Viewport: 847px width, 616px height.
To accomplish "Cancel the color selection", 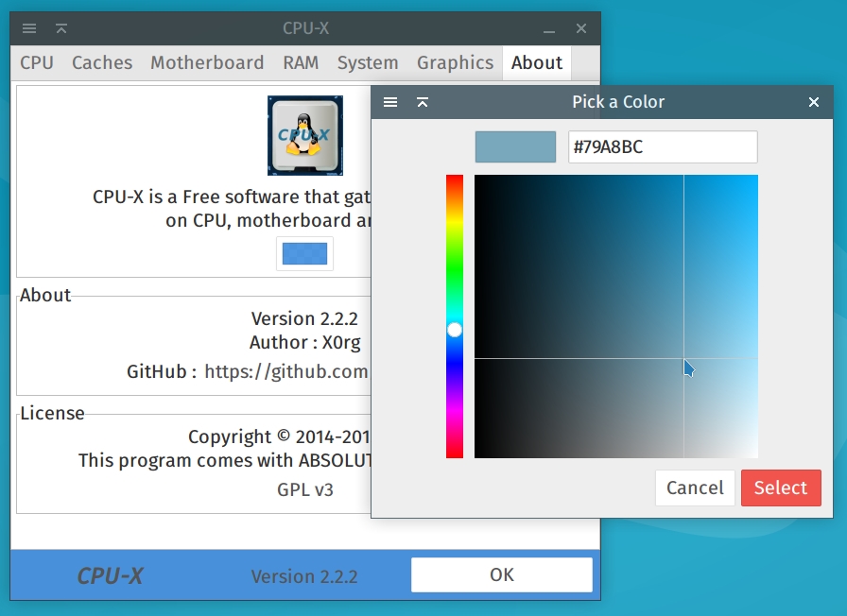I will (x=695, y=488).
